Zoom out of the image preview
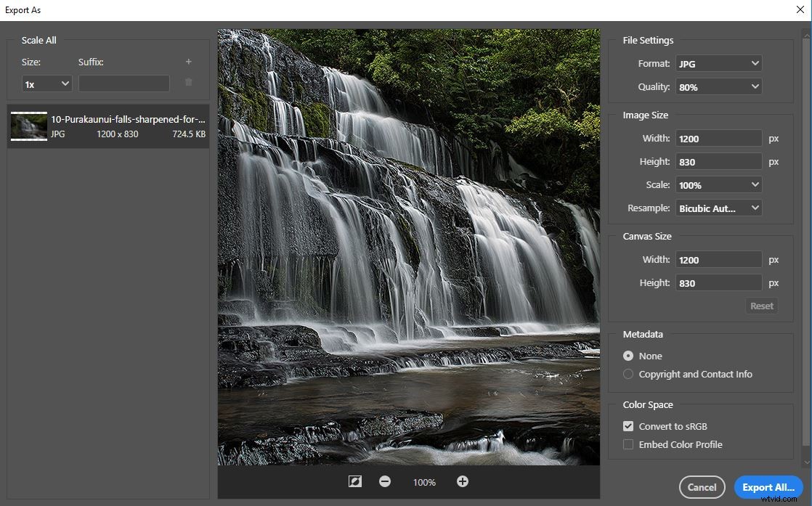 click(x=384, y=481)
